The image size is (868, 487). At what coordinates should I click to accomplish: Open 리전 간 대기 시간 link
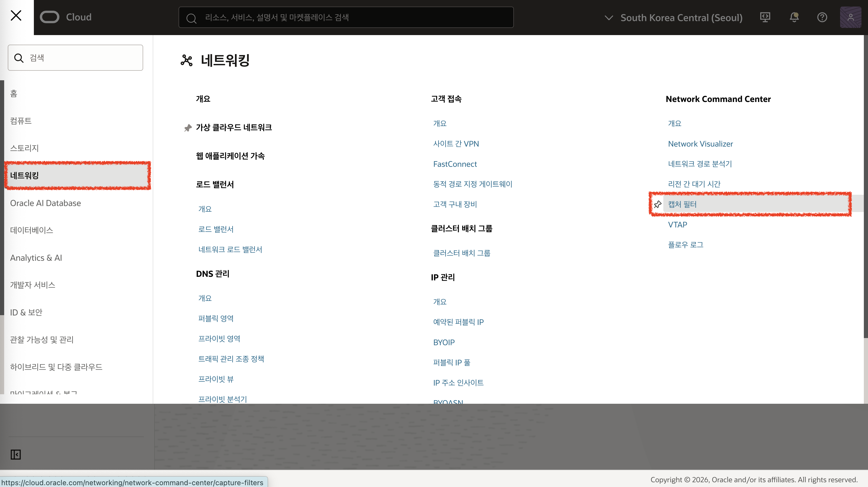coord(694,184)
